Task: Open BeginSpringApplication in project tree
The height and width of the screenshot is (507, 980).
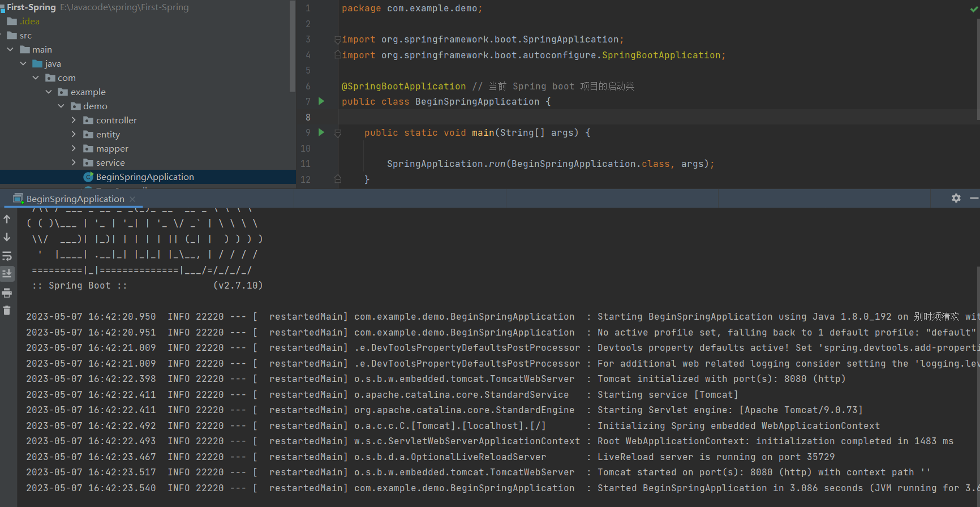Action: [x=139, y=177]
